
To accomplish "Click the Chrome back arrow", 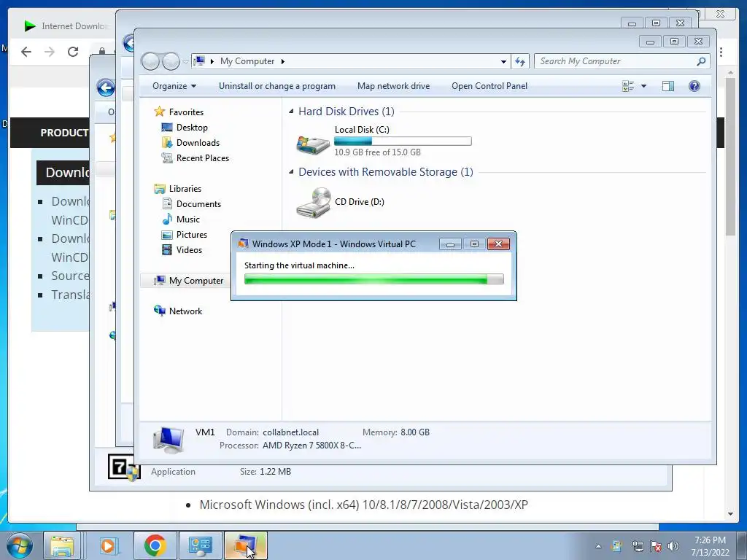I will coord(26,52).
